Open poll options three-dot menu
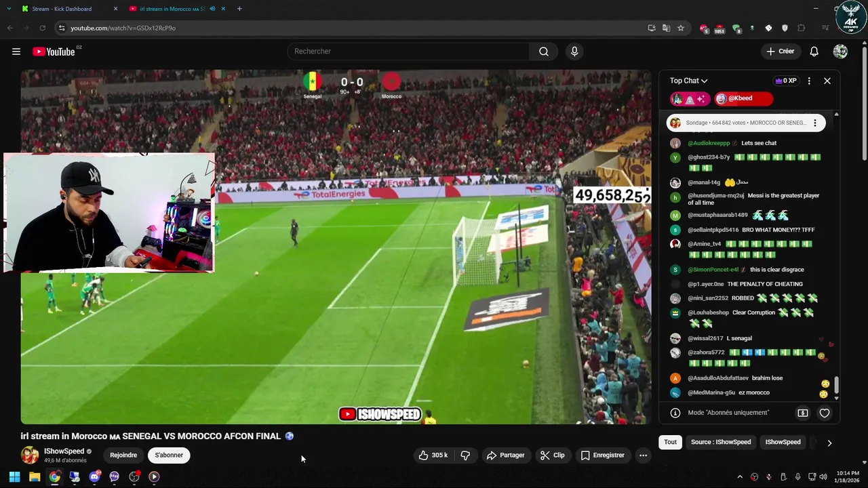Screen dimensions: 868x488 815,123
